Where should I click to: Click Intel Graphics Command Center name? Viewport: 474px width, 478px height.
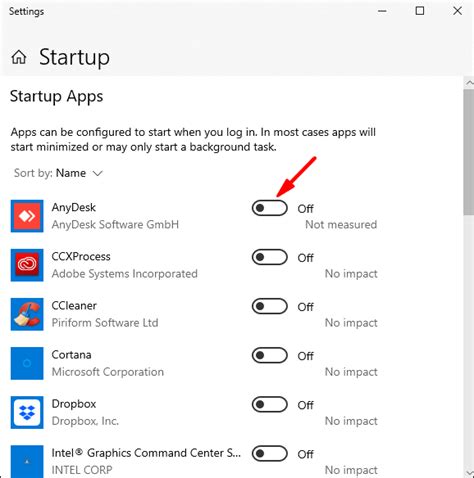pos(146,453)
